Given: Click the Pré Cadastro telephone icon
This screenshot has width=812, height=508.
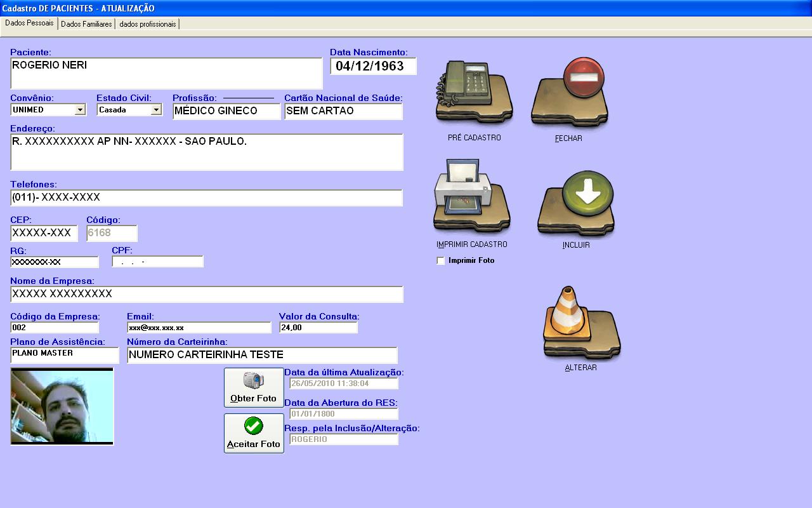Looking at the screenshot, I should click(474, 93).
